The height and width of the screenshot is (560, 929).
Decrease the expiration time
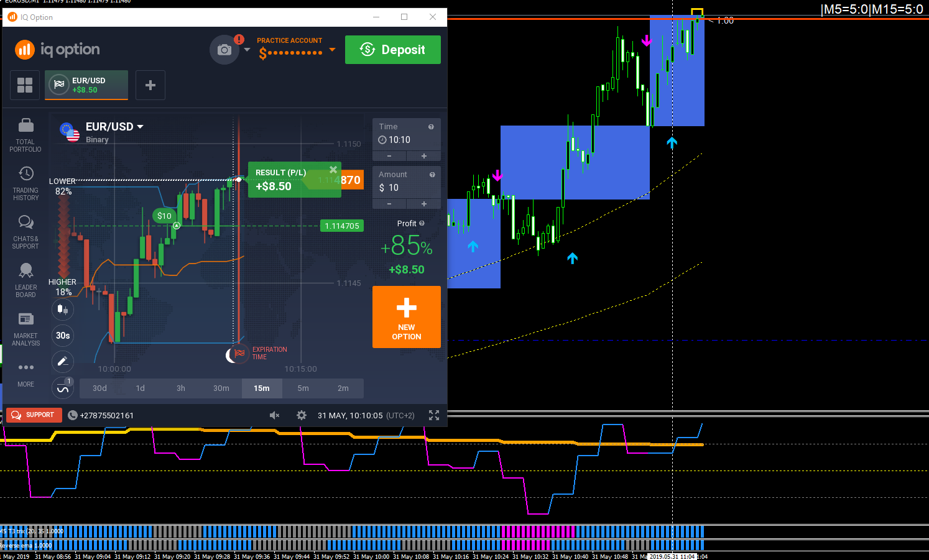click(389, 156)
